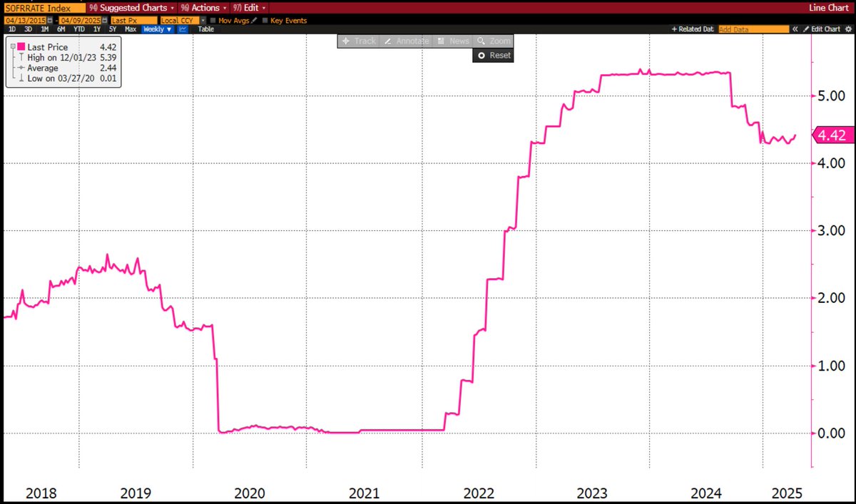Open the end date calendar picker icon
This screenshot has width=856, height=504.
coord(104,21)
